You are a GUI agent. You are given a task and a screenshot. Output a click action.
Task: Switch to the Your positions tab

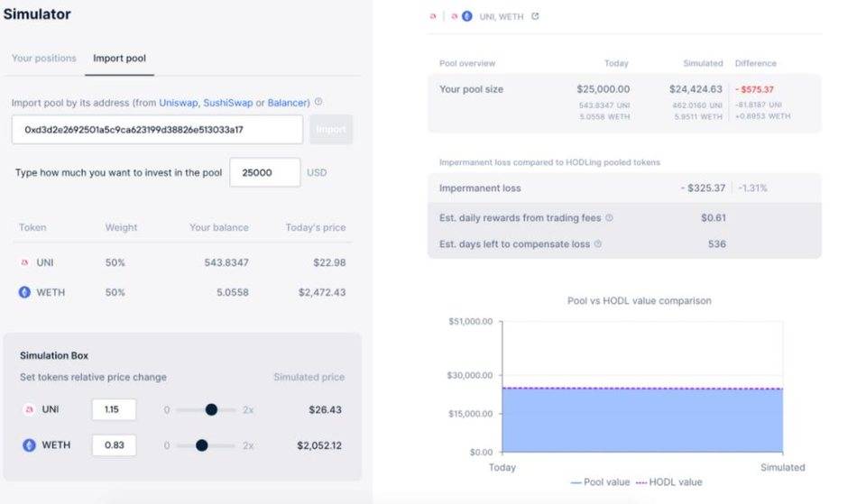(x=43, y=59)
